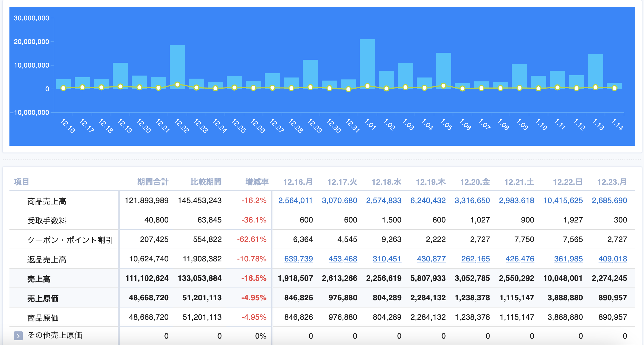The width and height of the screenshot is (644, 345).
Task: Select the クーポン・ポイント割引 row label
Action: tap(70, 240)
